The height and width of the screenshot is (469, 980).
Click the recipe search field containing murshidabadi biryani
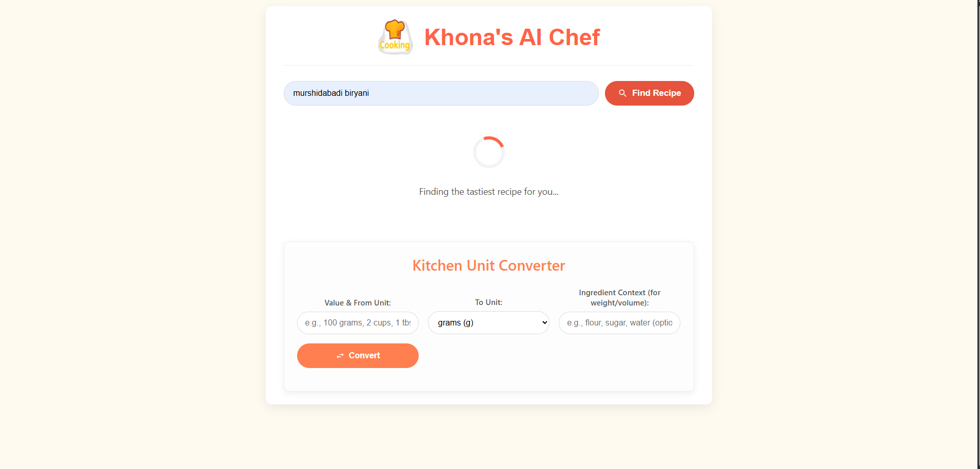coord(441,93)
